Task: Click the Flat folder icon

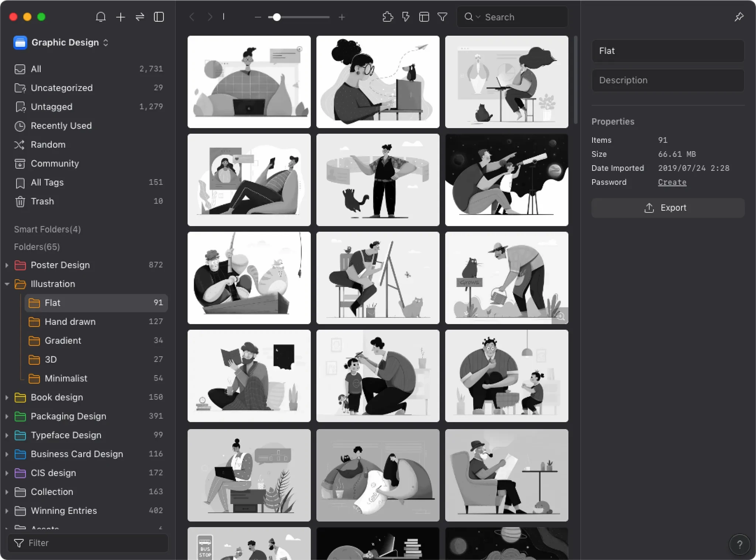Action: tap(34, 303)
